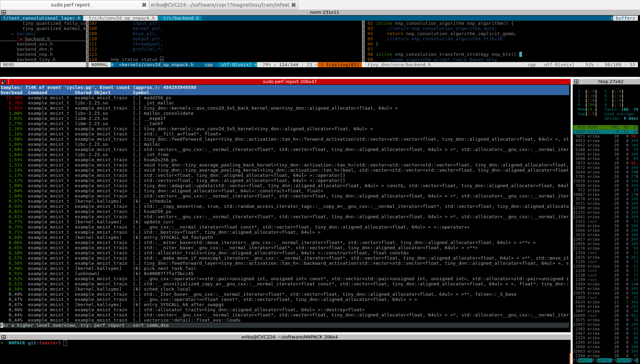Click the Shared Object column header in perf report
Image resolution: width=640 pixels, height=364 pixels.
pos(93,93)
